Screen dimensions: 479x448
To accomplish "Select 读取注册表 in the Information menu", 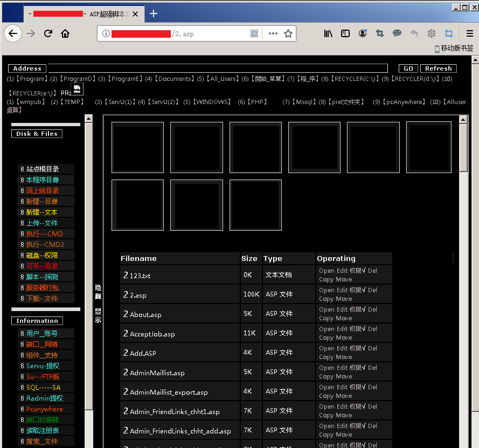I will point(43,431).
